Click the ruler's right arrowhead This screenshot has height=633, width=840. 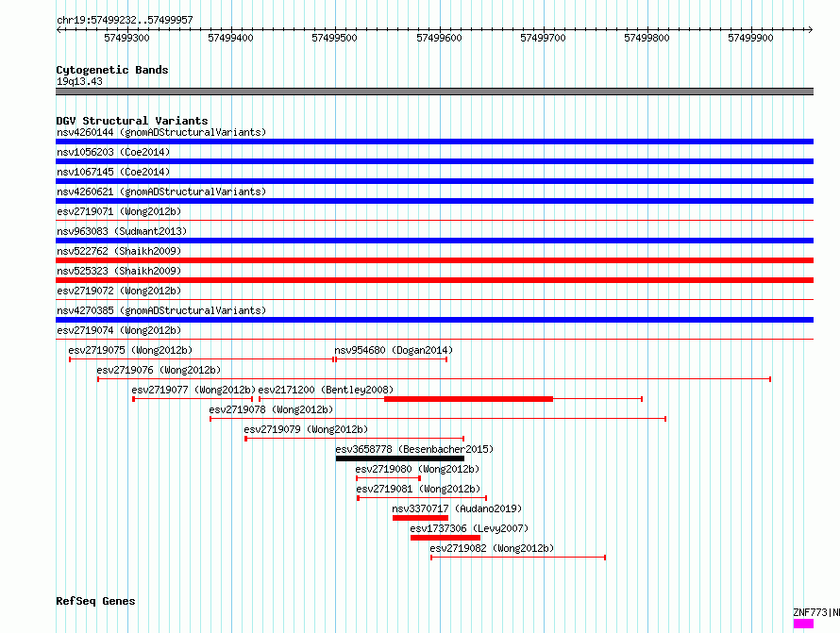(x=811, y=30)
